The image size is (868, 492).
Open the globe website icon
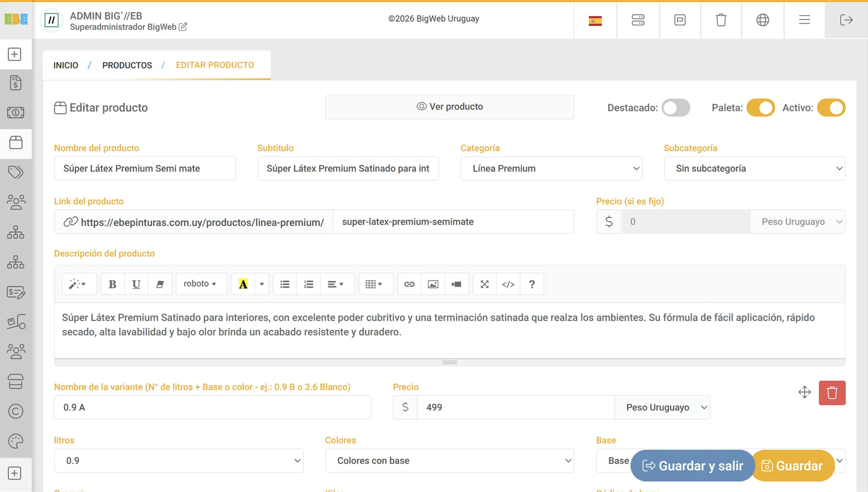[763, 20]
